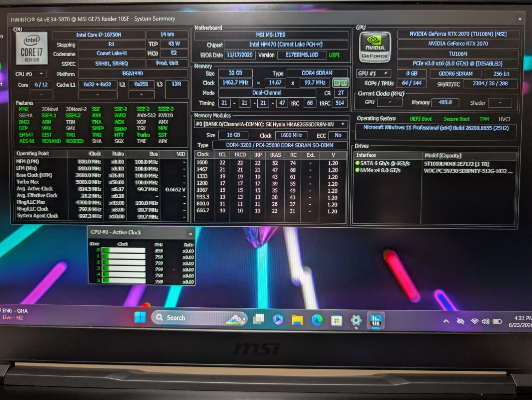Click the Prod. Unit field
The height and width of the screenshot is (400, 532).
[167, 63]
